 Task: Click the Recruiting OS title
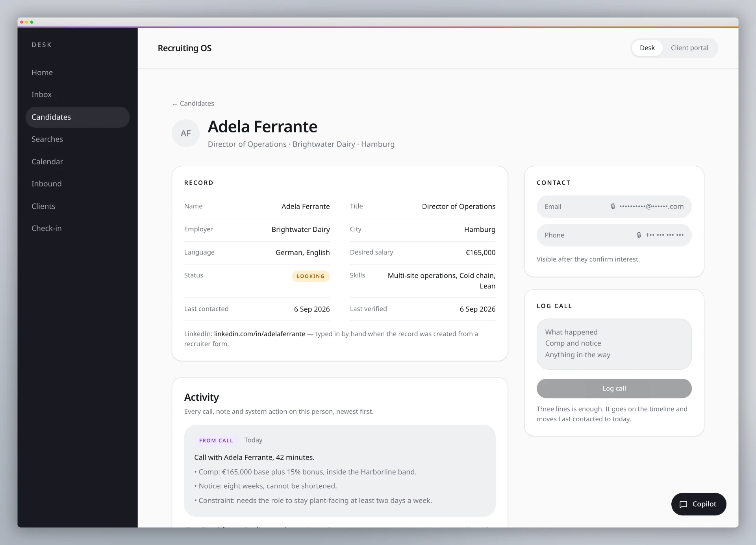click(185, 48)
